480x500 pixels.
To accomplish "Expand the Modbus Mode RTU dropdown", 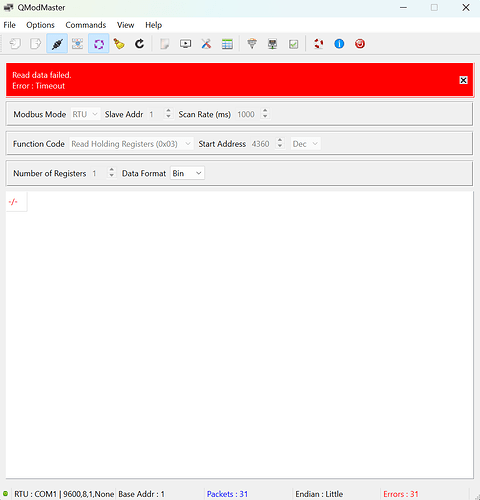I will [x=85, y=114].
